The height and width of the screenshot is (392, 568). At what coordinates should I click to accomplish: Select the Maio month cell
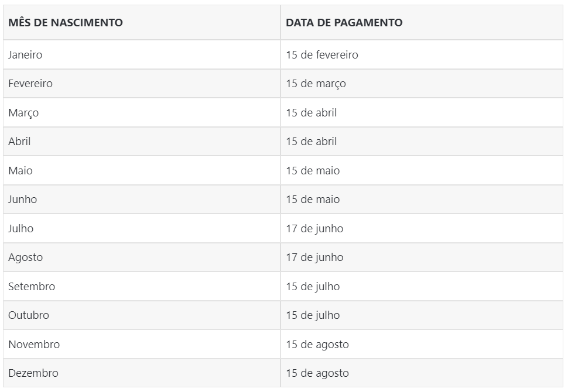20,171
